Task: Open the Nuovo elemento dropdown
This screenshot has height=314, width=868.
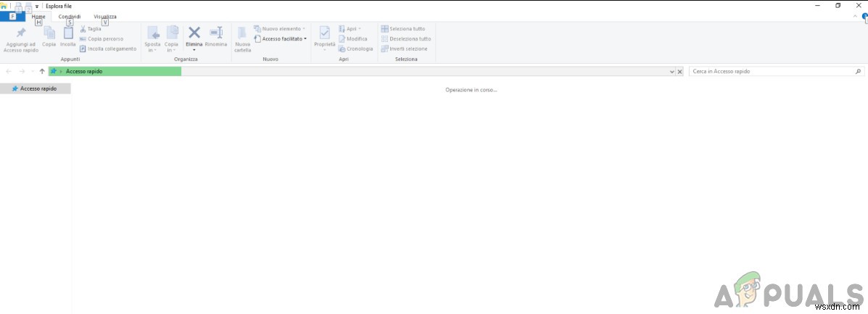Action: pyautogui.click(x=280, y=29)
